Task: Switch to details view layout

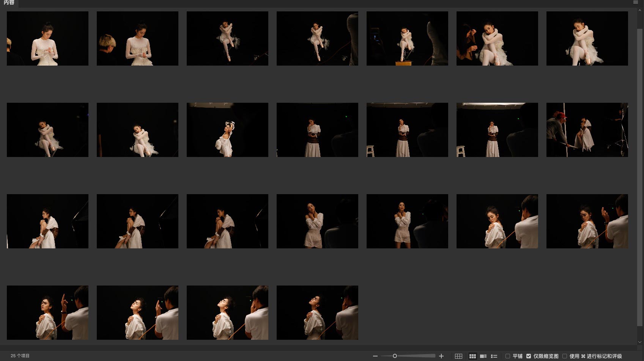Action: pyautogui.click(x=483, y=356)
